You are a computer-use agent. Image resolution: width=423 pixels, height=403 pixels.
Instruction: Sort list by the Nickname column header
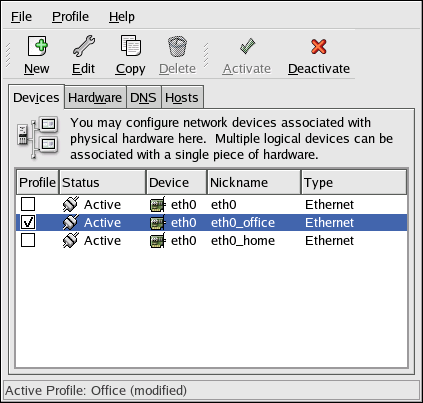click(254, 182)
